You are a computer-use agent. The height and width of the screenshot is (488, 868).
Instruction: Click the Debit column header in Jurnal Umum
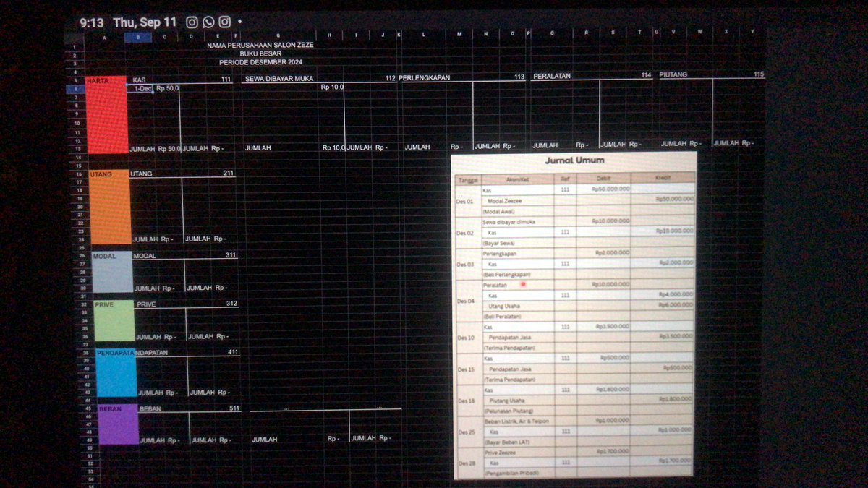point(604,178)
